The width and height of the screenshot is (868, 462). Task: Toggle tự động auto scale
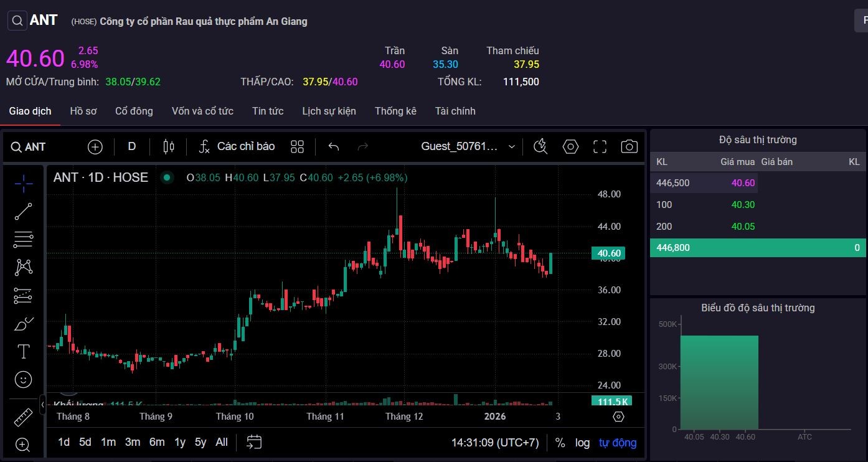[618, 443]
